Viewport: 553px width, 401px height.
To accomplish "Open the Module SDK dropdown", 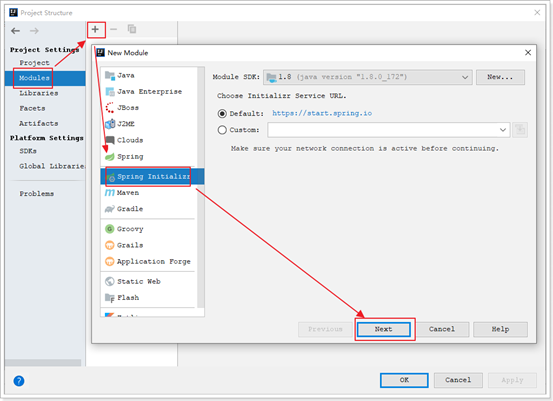I will pos(367,77).
